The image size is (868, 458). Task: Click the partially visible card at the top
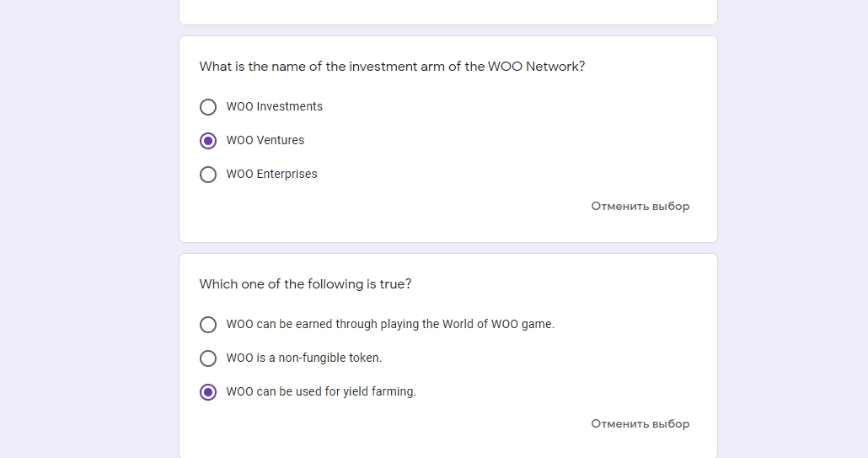click(447, 12)
